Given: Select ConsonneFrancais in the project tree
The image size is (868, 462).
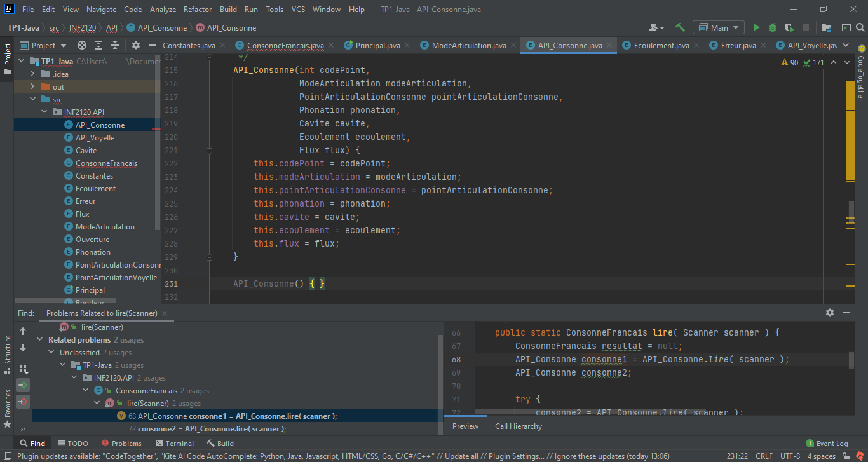Looking at the screenshot, I should coord(105,163).
